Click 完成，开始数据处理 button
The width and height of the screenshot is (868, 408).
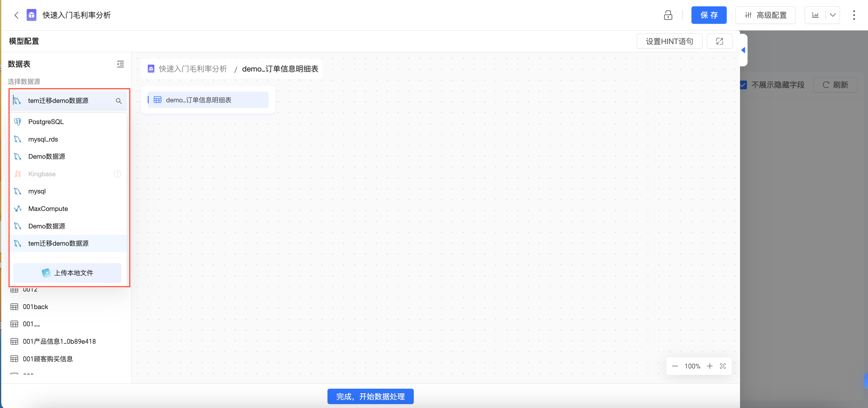[370, 397]
